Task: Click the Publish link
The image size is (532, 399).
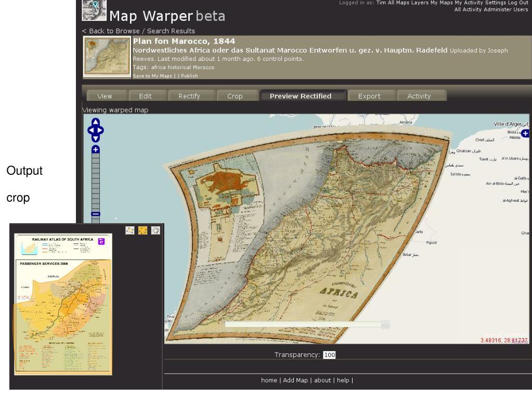Action: pos(189,76)
